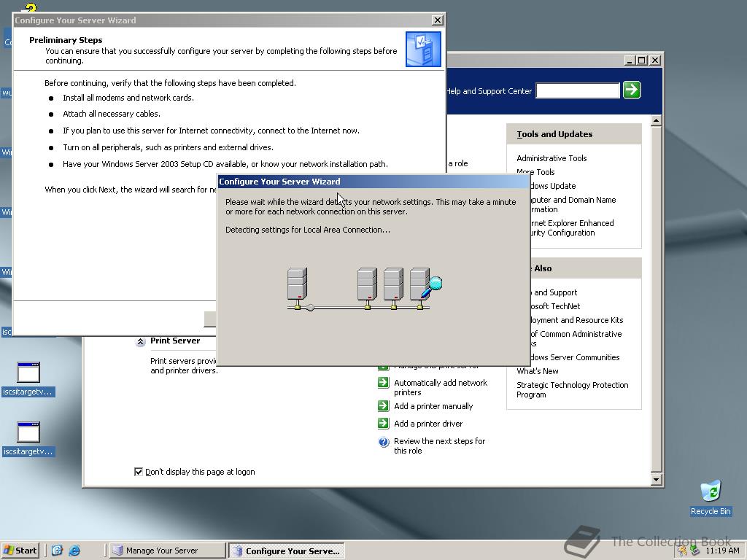Click the wizard icon in Preliminary Steps header

(423, 49)
